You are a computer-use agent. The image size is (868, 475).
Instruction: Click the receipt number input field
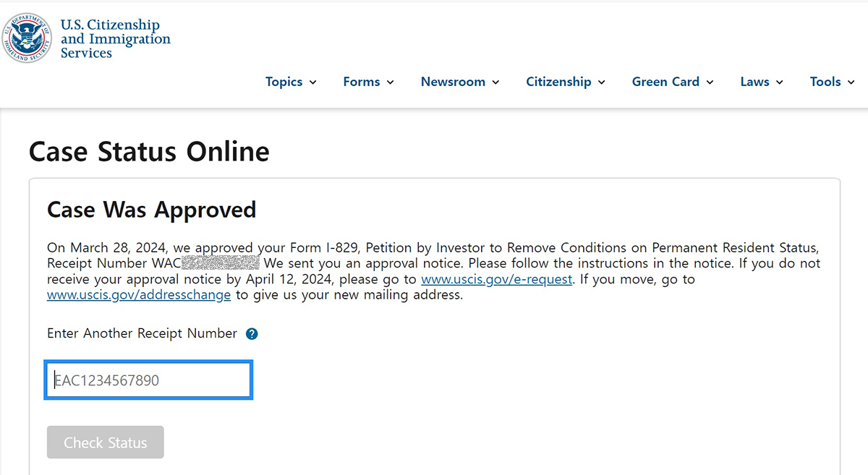point(148,380)
